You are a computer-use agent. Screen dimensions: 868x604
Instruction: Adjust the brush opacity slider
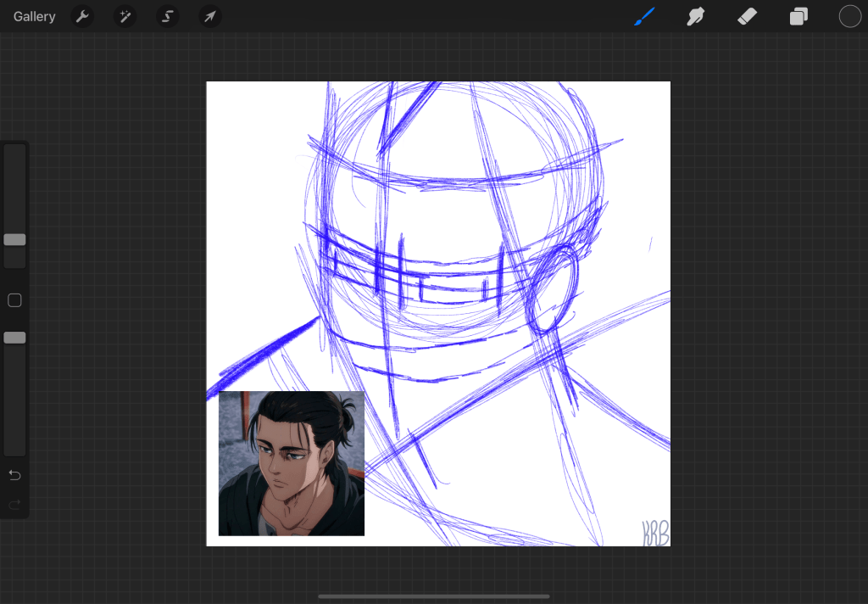(14, 337)
